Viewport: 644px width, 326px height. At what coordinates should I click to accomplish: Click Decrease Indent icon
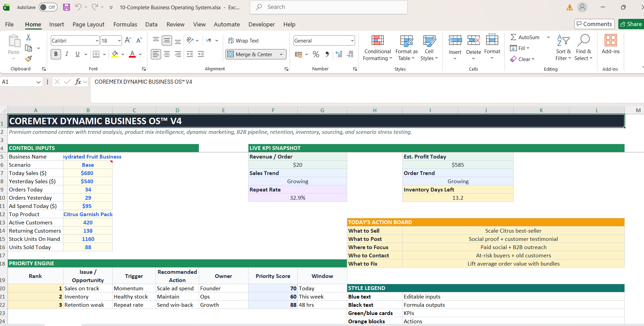[190, 54]
